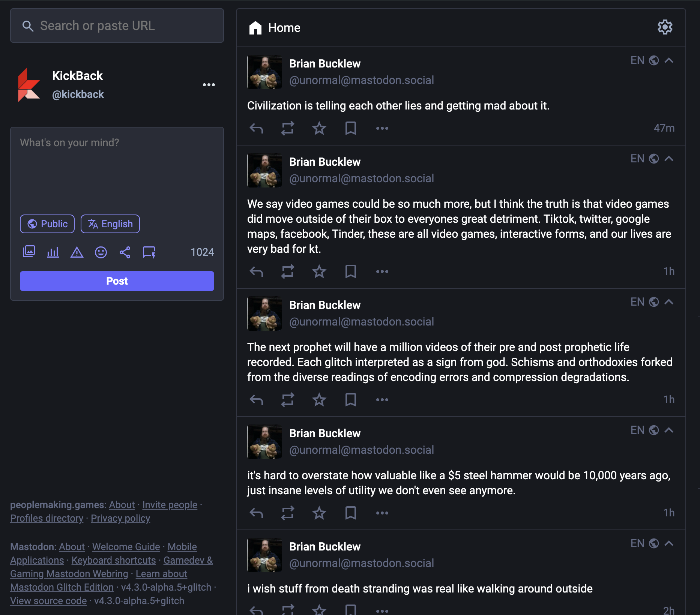Click the Post button

pos(117,281)
